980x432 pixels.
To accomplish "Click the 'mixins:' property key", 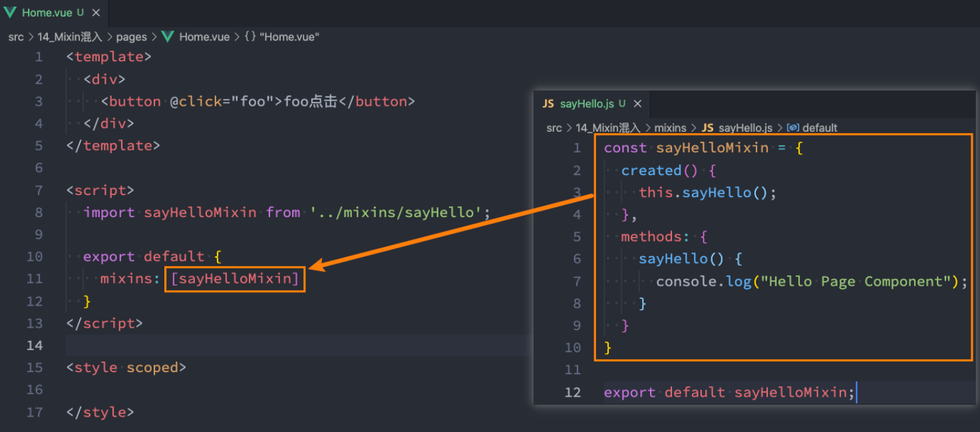I will [130, 279].
